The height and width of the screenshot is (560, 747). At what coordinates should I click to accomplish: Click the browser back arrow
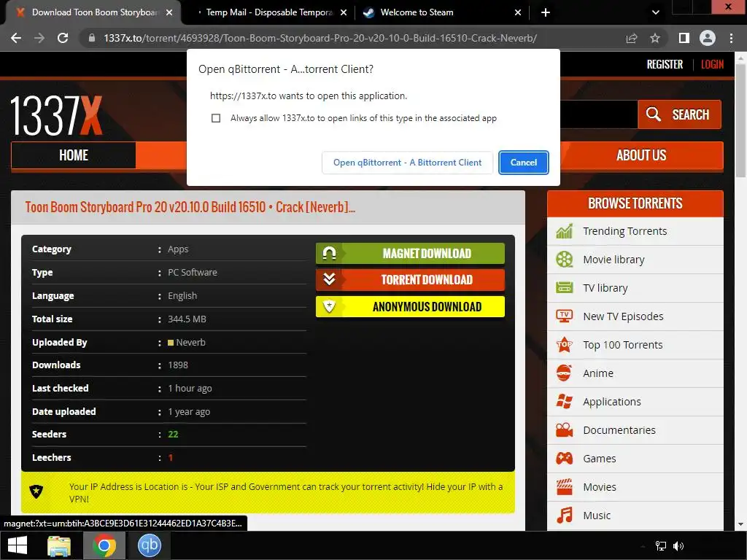point(16,38)
